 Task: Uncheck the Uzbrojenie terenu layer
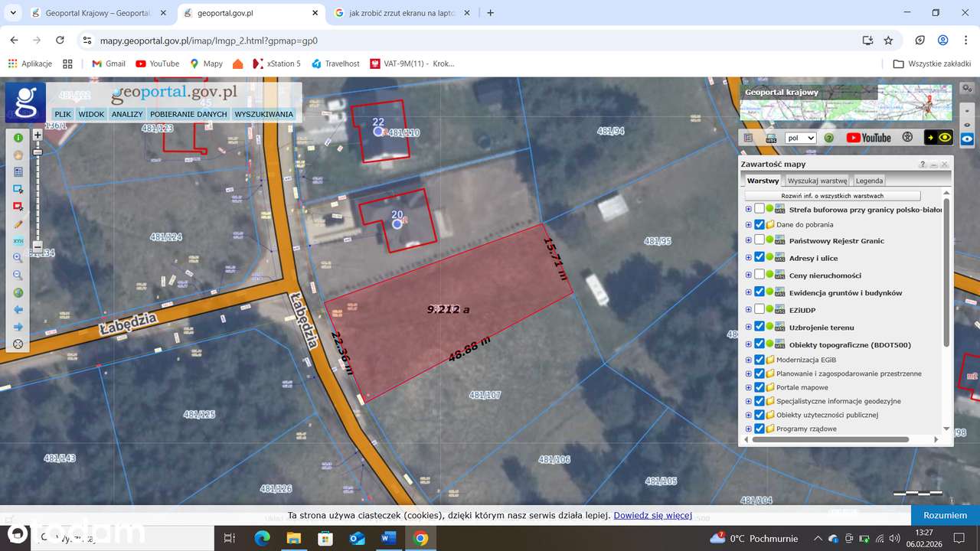(759, 327)
